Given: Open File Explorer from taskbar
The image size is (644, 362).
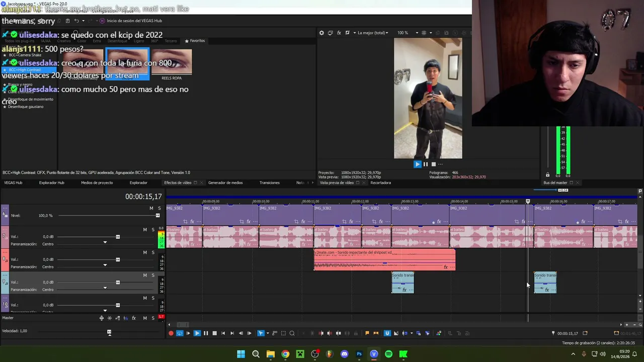Looking at the screenshot, I should coord(271,354).
